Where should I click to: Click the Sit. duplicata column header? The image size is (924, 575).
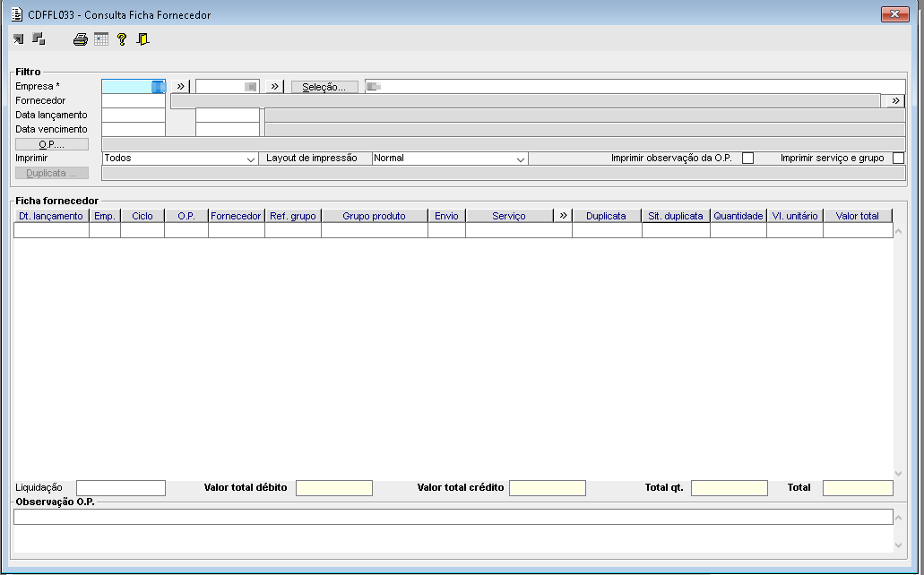(676, 216)
